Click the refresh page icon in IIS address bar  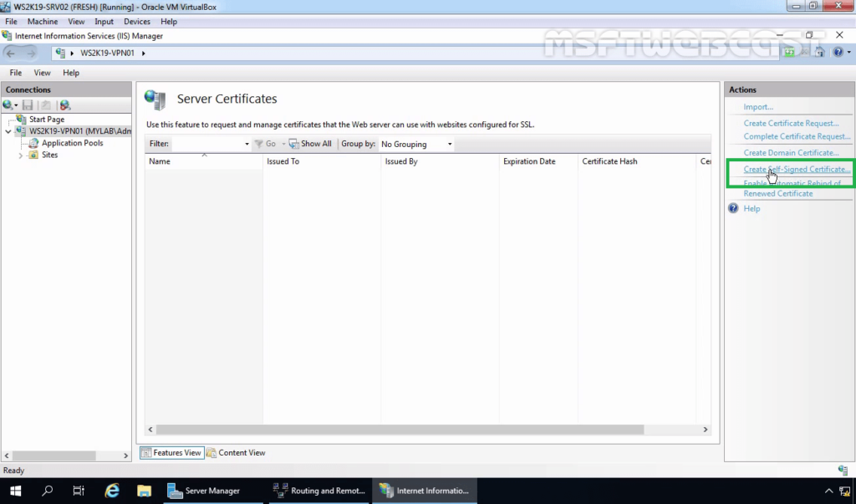pyautogui.click(x=789, y=53)
